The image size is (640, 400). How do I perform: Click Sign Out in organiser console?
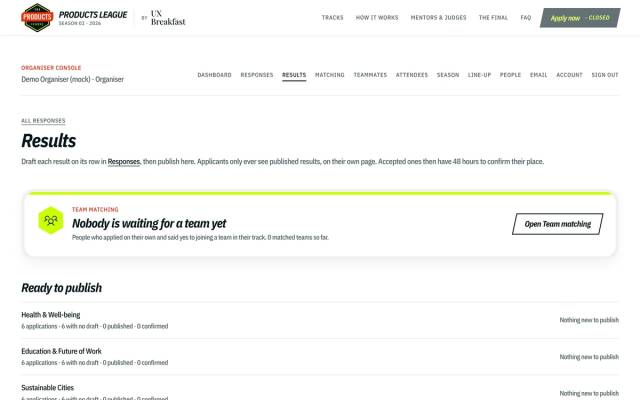[605, 75]
